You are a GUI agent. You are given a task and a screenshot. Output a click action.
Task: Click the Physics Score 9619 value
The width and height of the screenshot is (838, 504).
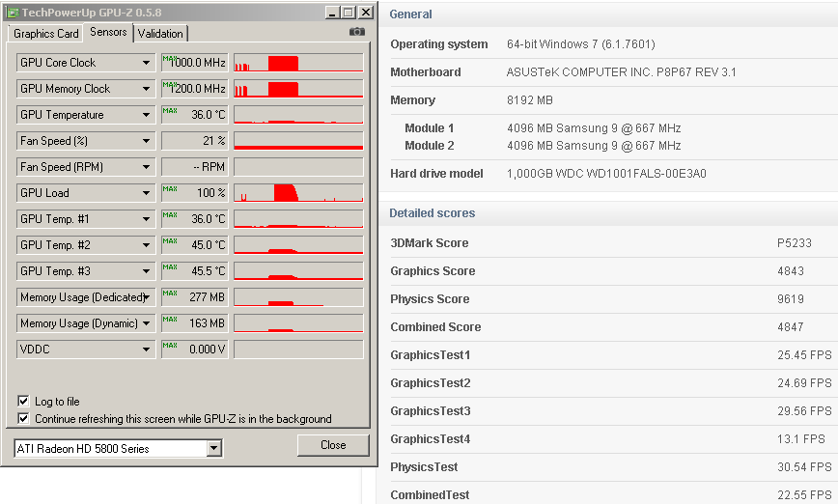pyautogui.click(x=791, y=298)
